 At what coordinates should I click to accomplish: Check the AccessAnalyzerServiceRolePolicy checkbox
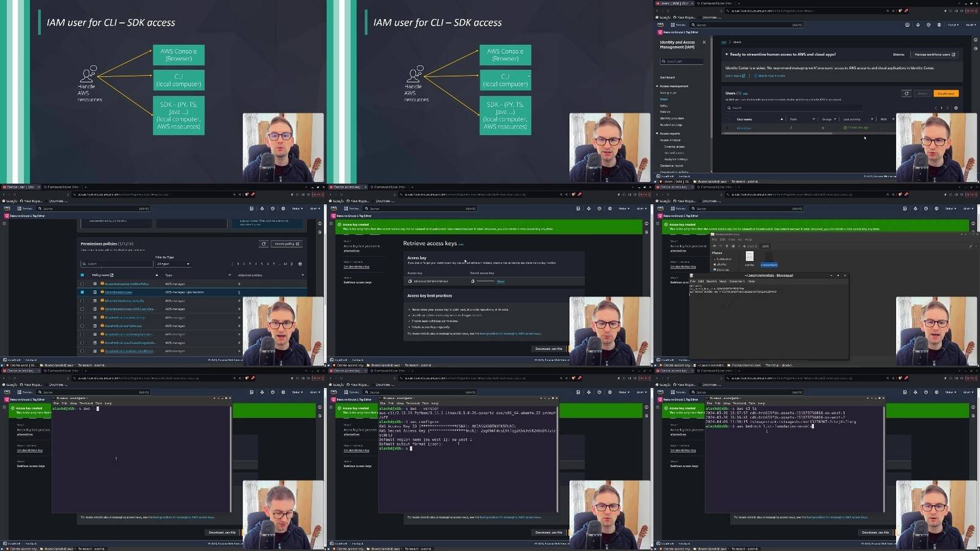(x=82, y=284)
